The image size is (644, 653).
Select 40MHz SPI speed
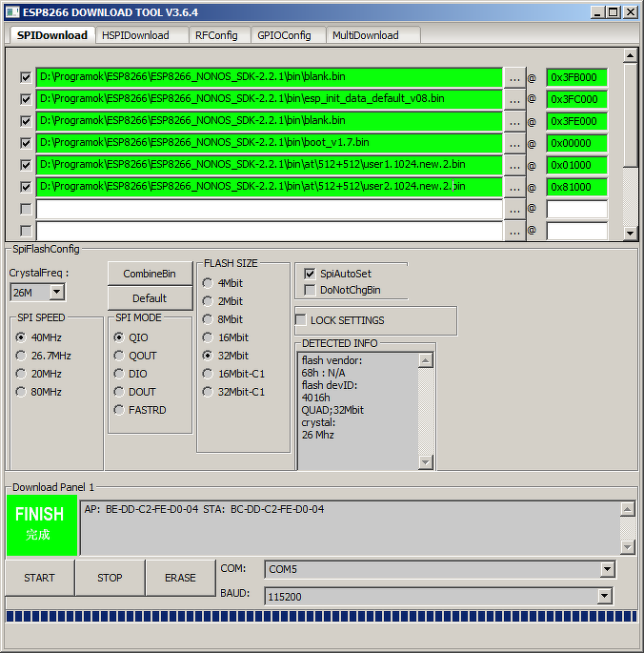39,337
